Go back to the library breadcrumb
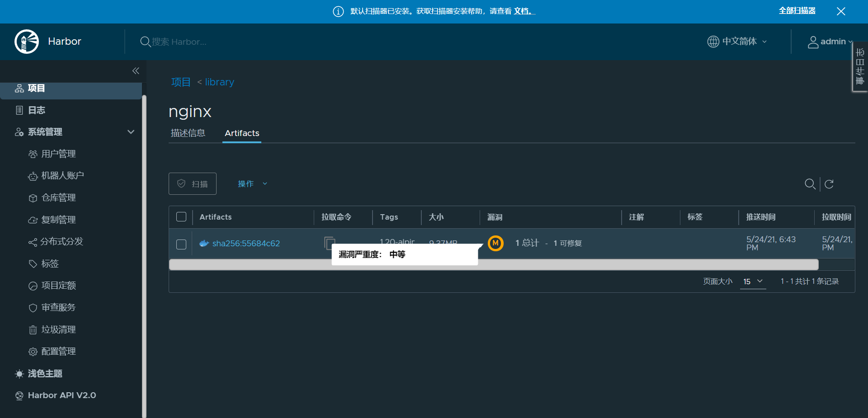Image resolution: width=868 pixels, height=418 pixels. 219,82
